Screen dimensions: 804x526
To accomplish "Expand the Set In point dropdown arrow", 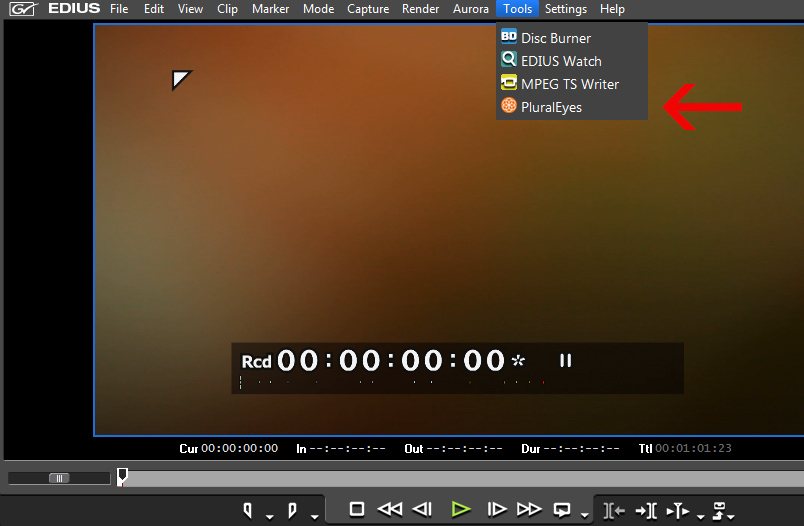I will click(x=269, y=516).
